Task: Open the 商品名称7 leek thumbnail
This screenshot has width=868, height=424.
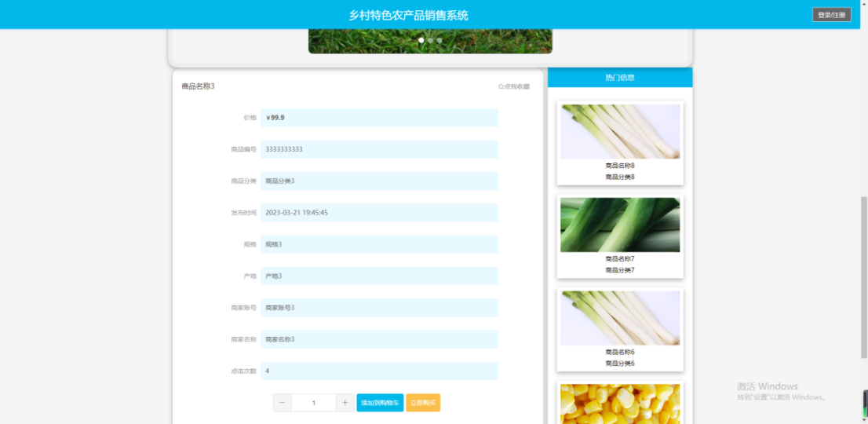Action: click(x=620, y=225)
